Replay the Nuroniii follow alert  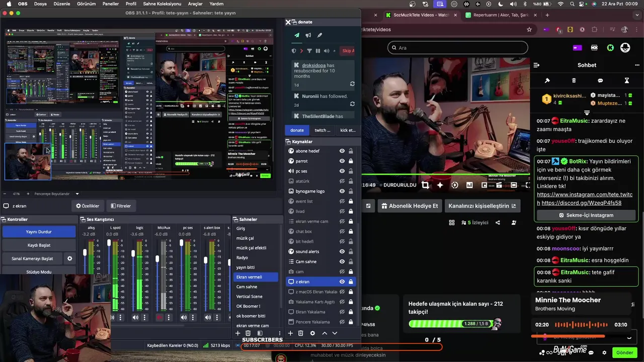pyautogui.click(x=352, y=105)
